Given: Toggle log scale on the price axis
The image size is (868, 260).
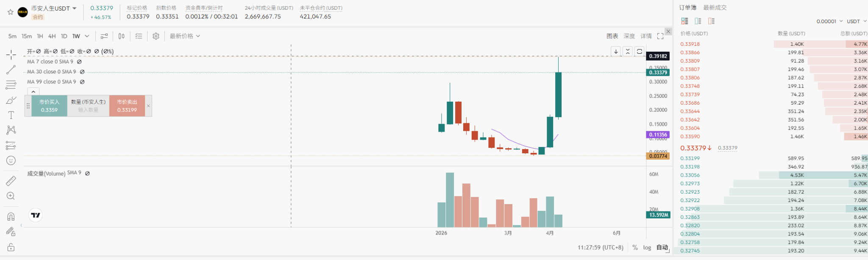Looking at the screenshot, I should [x=647, y=248].
